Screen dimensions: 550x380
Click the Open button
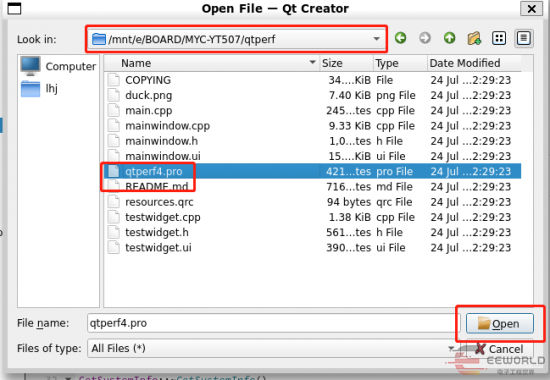point(499,324)
